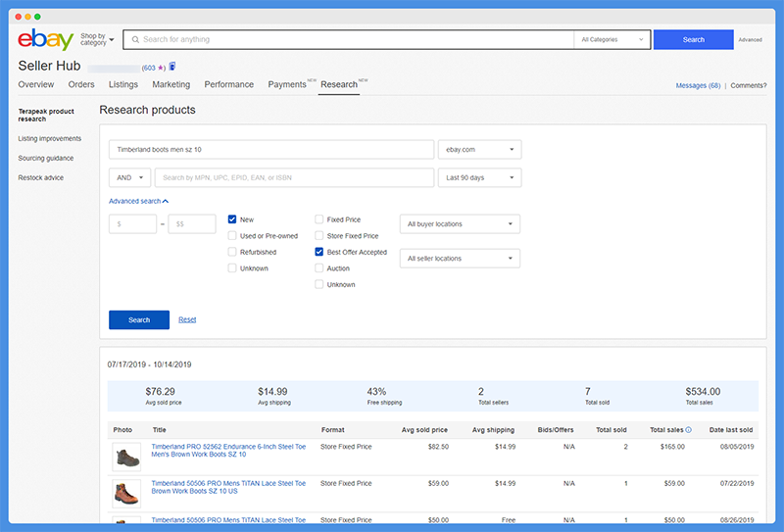Click the magnifier icon in search bar
The image size is (784, 532).
135,39
